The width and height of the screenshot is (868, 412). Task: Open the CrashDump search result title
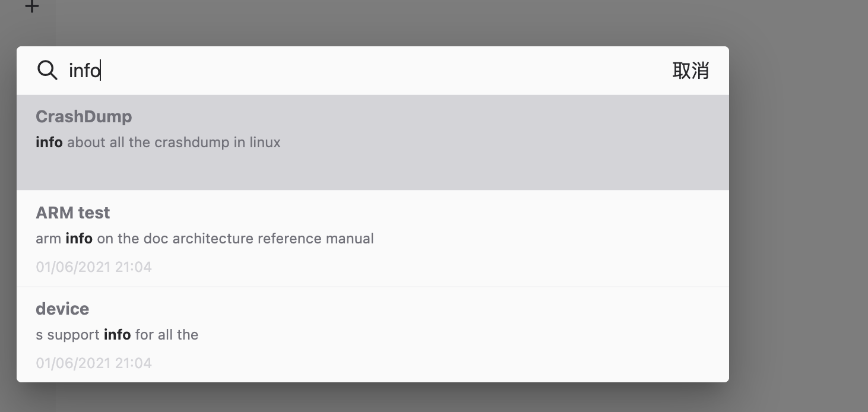pos(84,116)
